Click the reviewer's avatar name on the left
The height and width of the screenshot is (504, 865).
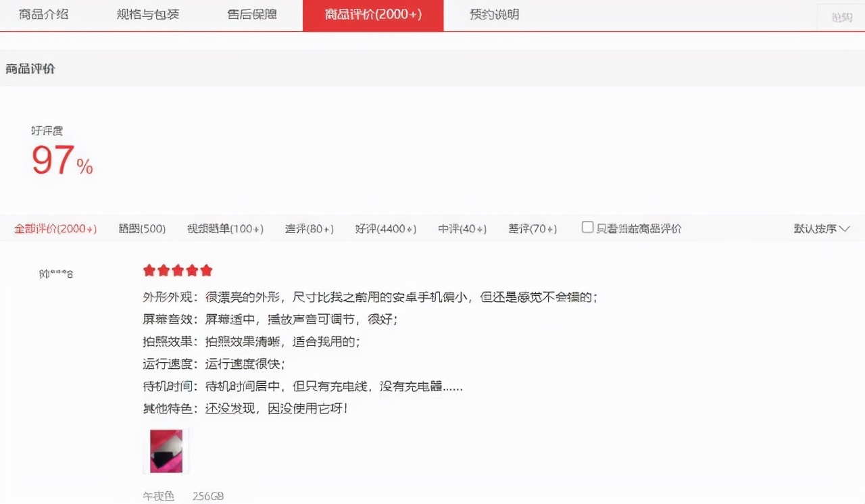click(56, 274)
